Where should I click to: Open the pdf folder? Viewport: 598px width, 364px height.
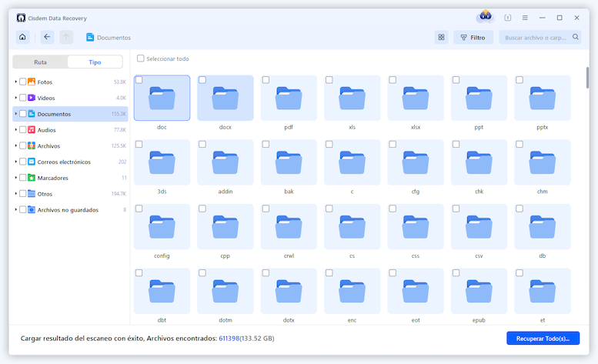tap(289, 99)
